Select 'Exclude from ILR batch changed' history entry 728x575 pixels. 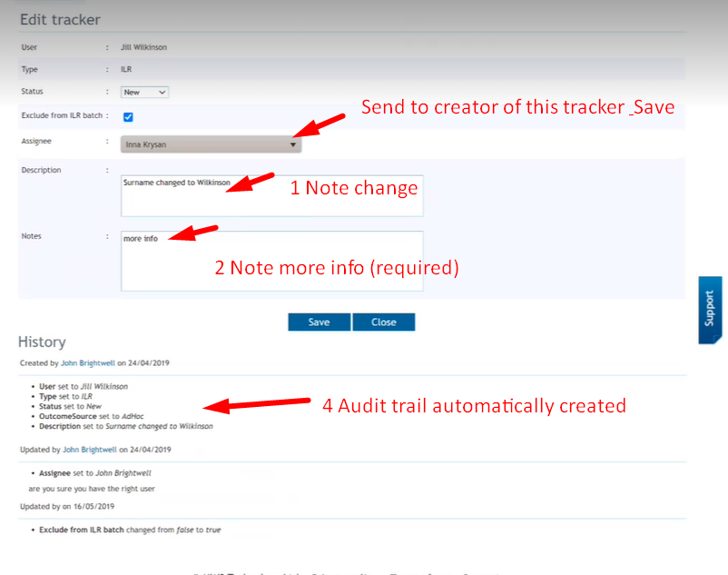130,530
